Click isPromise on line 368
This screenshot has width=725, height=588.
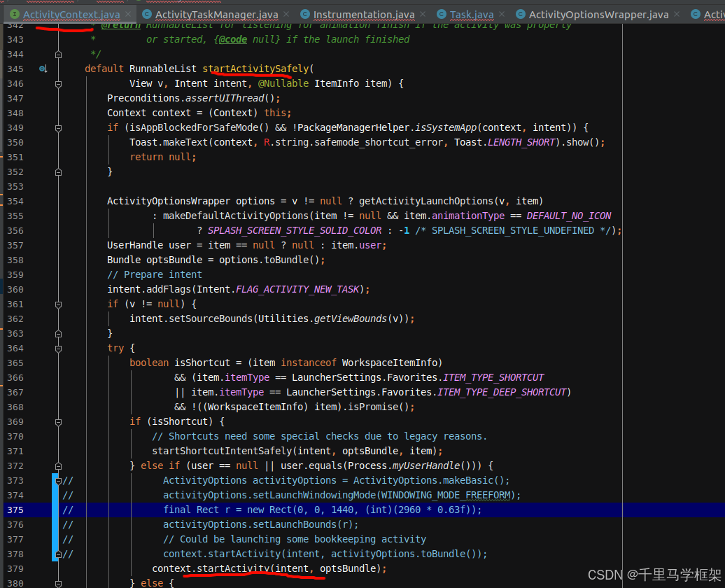pyautogui.click(x=373, y=407)
